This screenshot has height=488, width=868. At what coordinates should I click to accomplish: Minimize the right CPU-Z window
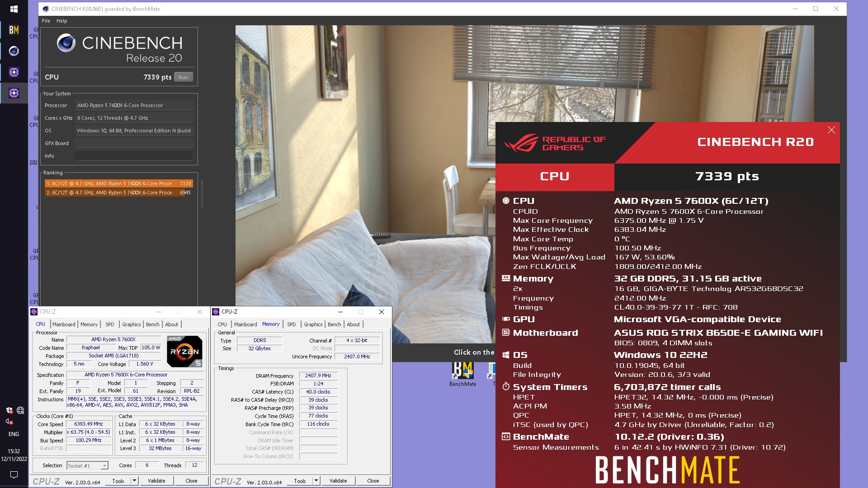[x=340, y=312]
